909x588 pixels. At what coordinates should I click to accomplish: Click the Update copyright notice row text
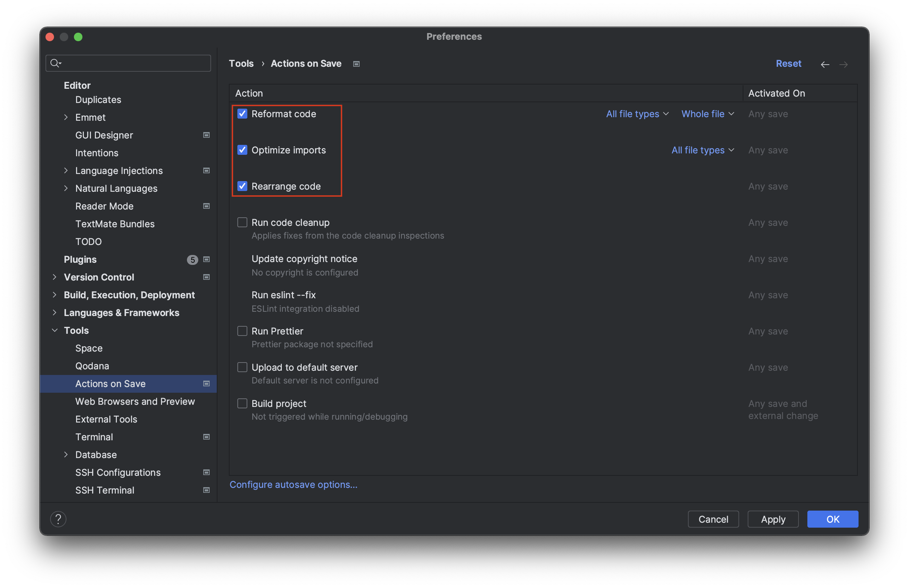tap(305, 259)
